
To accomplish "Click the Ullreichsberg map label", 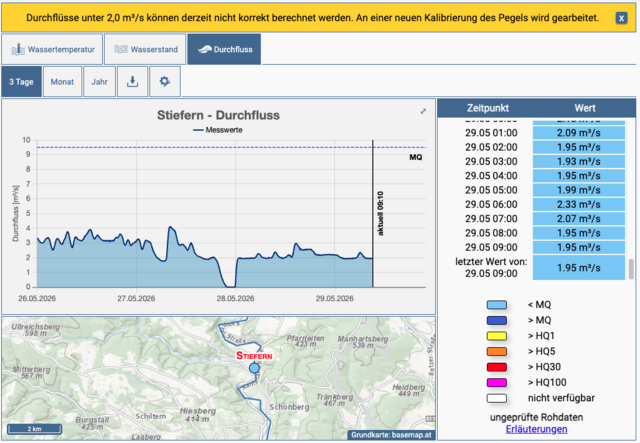I will (36, 327).
